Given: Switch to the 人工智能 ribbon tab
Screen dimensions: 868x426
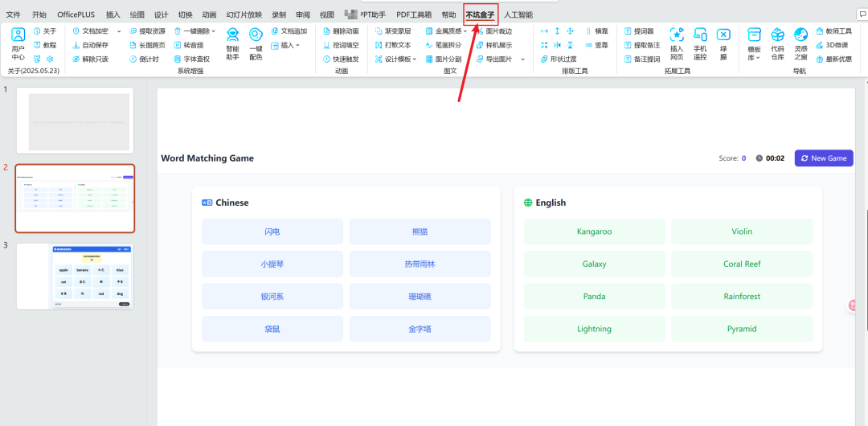Looking at the screenshot, I should point(518,14).
